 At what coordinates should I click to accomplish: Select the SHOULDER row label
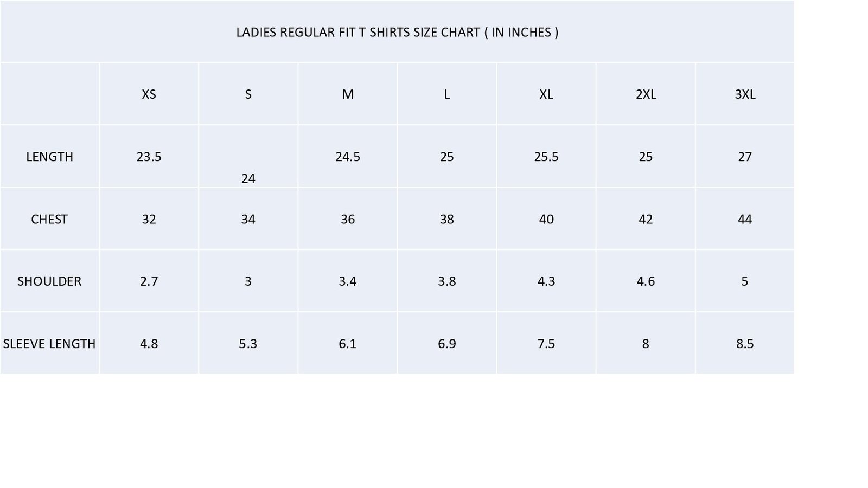[49, 281]
